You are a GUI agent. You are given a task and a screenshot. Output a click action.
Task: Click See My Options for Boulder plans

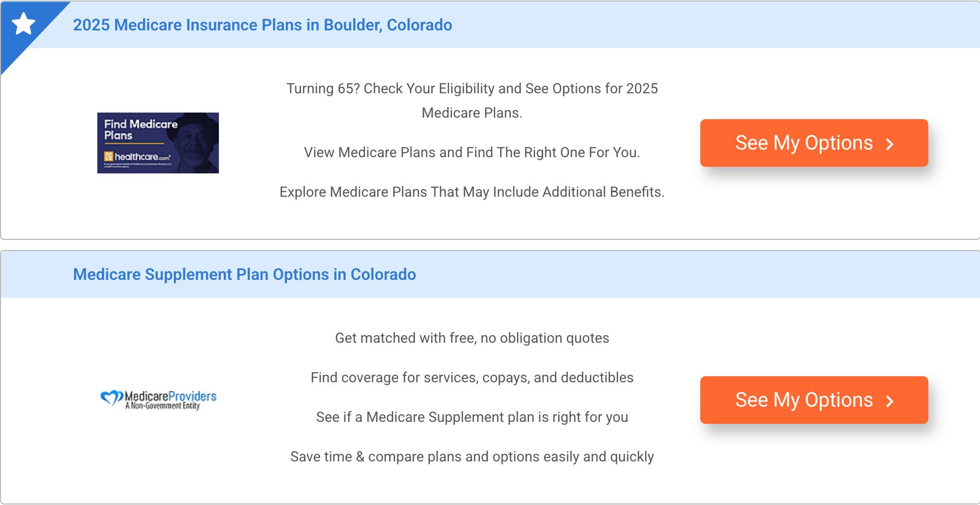click(x=814, y=143)
